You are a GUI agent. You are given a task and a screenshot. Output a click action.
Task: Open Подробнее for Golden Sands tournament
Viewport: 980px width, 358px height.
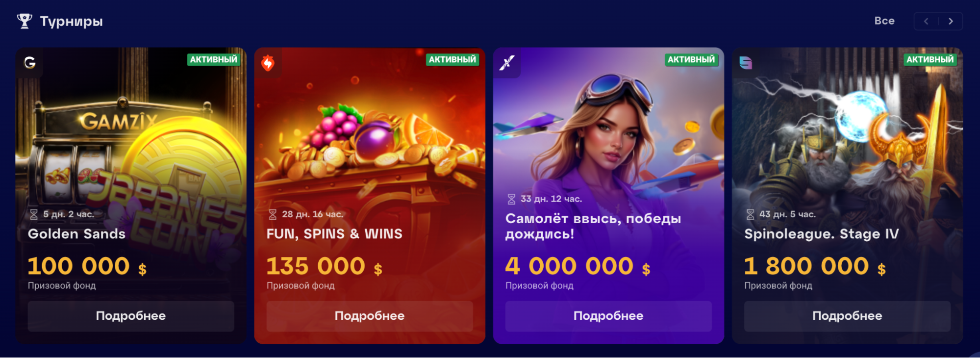click(x=131, y=316)
